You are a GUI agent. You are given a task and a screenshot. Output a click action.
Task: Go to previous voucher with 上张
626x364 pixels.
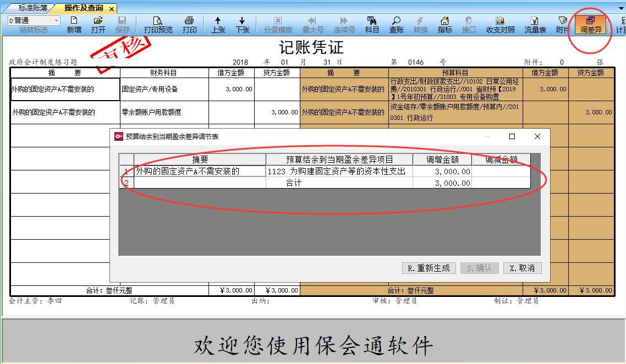(x=218, y=25)
